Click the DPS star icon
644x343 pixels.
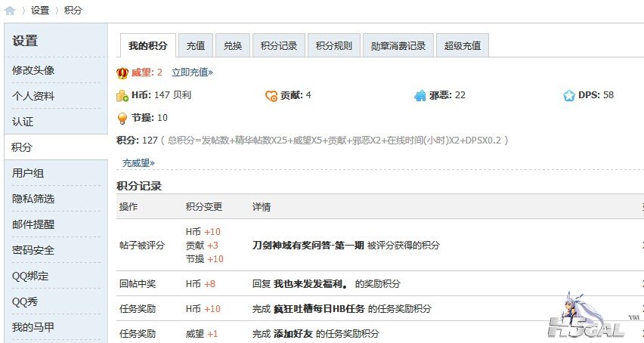click(x=569, y=96)
